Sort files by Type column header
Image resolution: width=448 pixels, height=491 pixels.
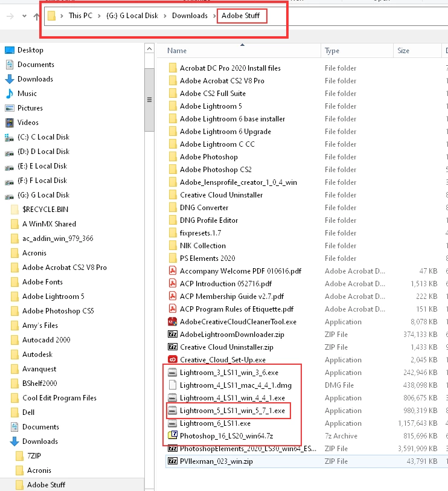(332, 51)
